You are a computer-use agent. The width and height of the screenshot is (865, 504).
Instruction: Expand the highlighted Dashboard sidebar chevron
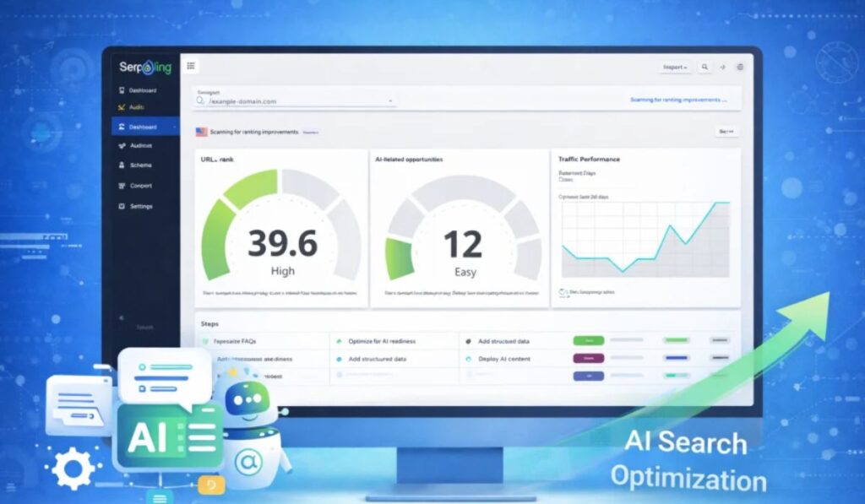click(x=174, y=127)
